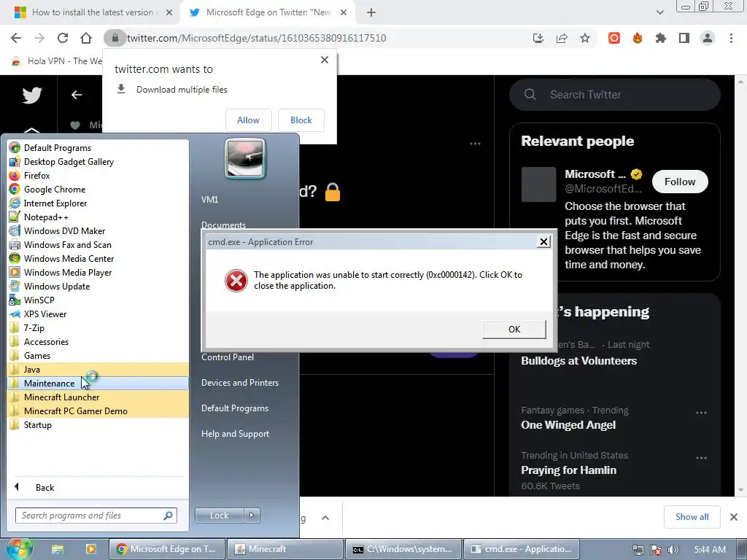Expand the download item chevron in downloads bar
This screenshot has height=560, width=747.
tap(325, 518)
